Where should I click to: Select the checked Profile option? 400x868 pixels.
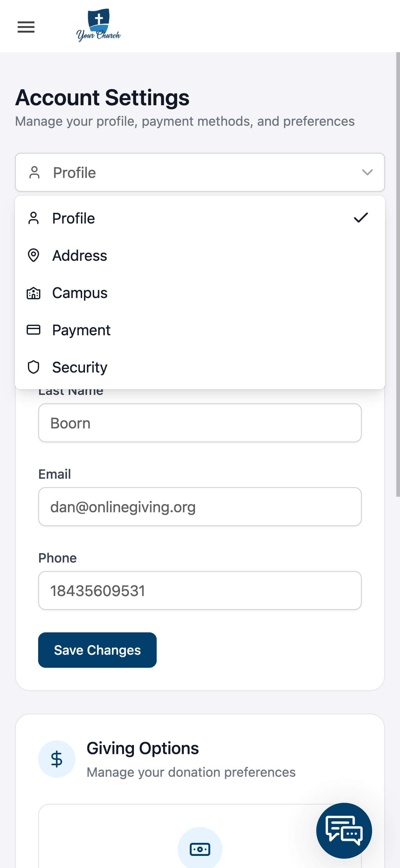(x=200, y=218)
